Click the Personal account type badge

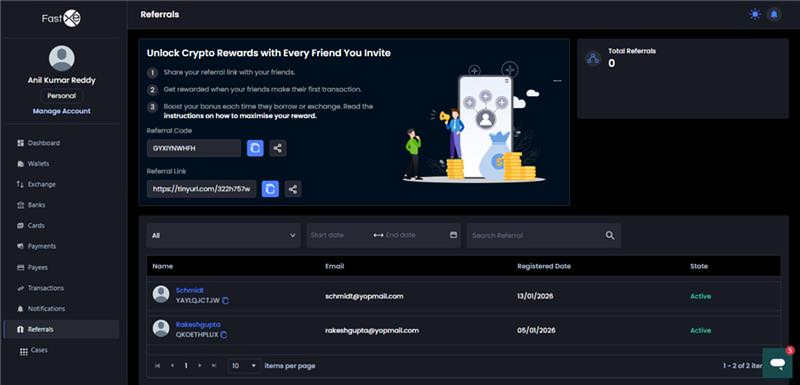tap(62, 96)
